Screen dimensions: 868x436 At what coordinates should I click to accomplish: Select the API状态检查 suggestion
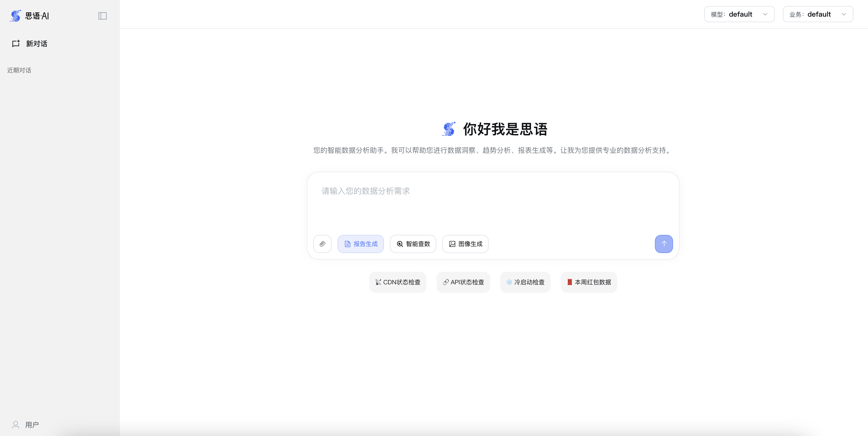(x=463, y=282)
